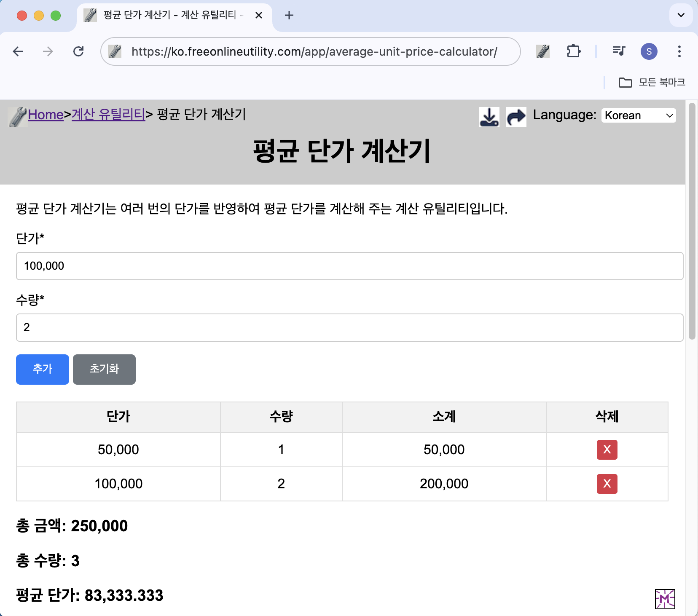Focus the 수량 input field
The width and height of the screenshot is (698, 616).
(x=349, y=327)
